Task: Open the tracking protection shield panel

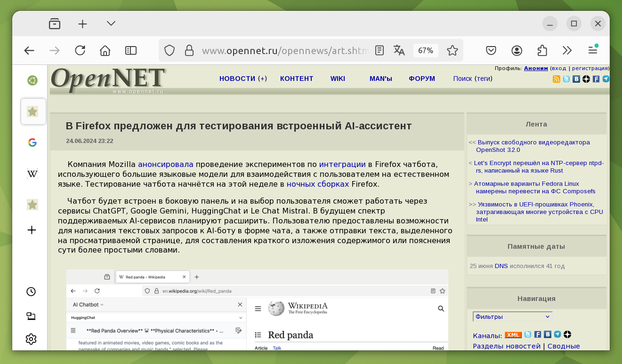Action: pos(170,50)
